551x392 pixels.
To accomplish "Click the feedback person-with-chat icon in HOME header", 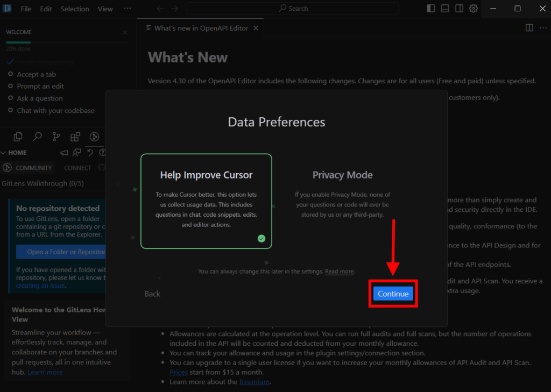I will 76,153.
